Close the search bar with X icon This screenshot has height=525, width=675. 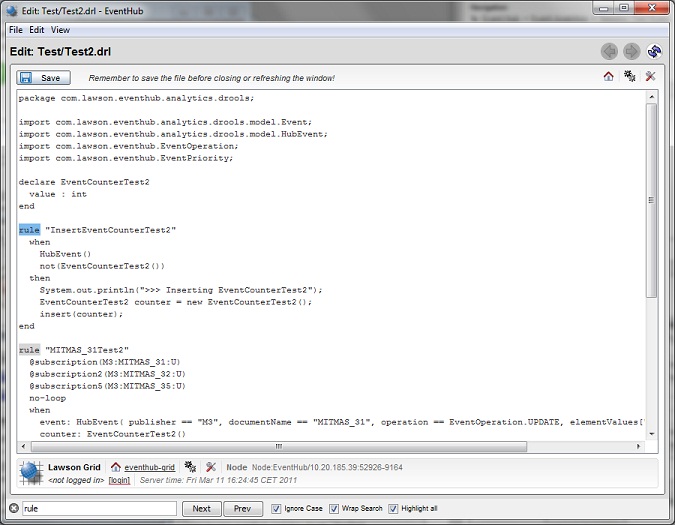click(x=14, y=508)
